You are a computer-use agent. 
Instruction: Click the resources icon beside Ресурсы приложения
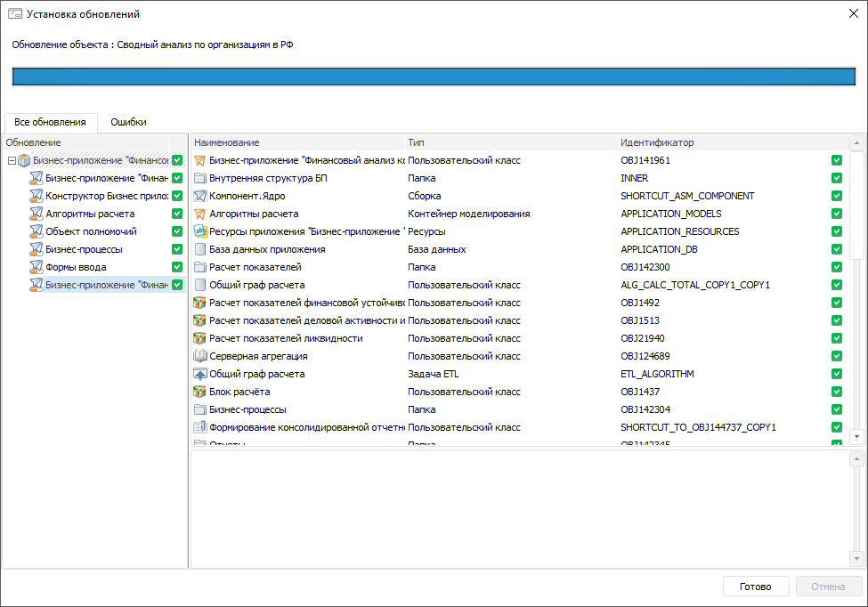point(200,231)
